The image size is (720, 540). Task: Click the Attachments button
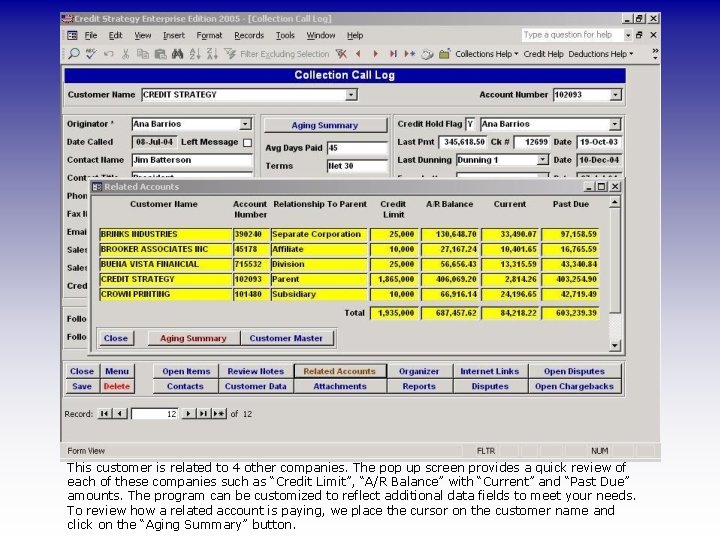tap(340, 387)
